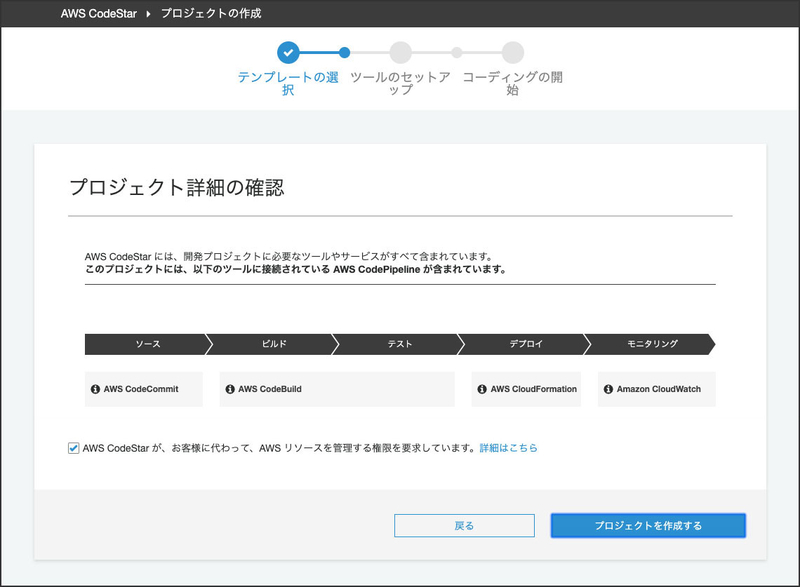The image size is (800, 587).
Task: Click the AWS CodeBuild label
Action: coord(270,389)
